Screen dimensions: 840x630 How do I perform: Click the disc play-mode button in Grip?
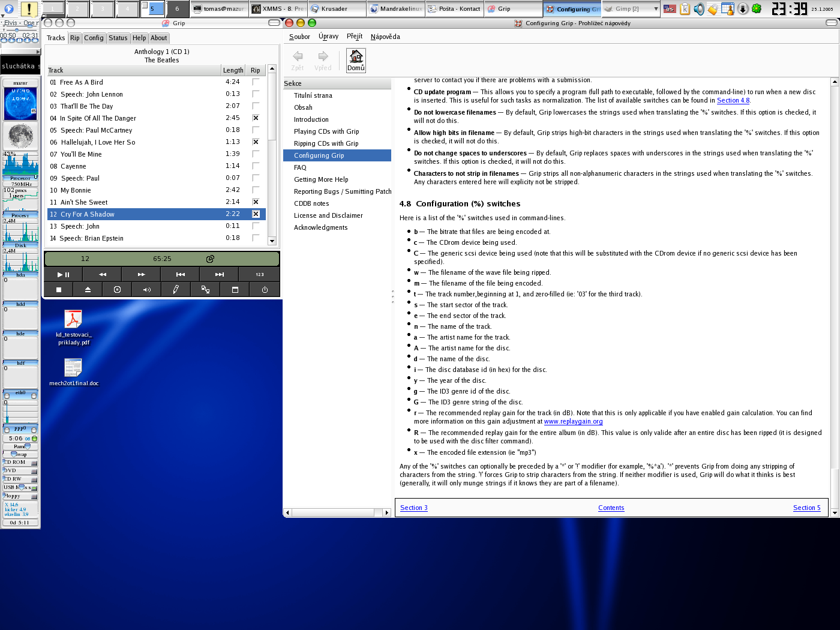tap(117, 289)
